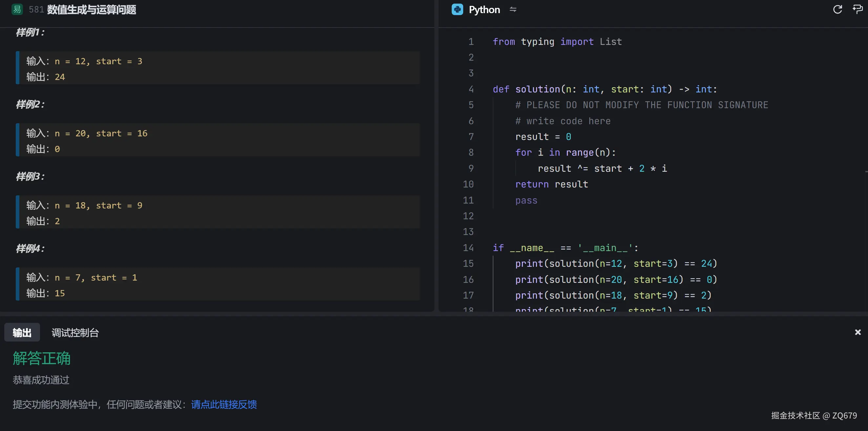Switch to the 输出 tab
868x431 pixels.
point(22,333)
